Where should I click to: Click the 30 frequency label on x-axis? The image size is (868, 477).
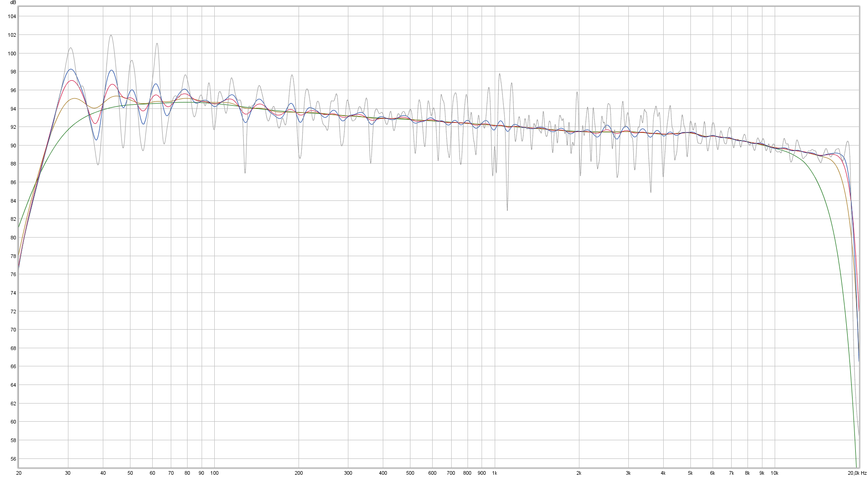[x=68, y=473]
